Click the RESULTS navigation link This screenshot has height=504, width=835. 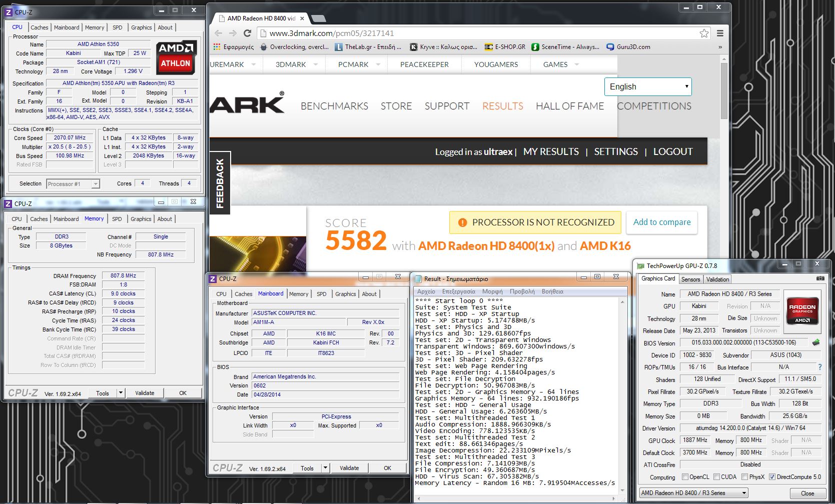click(503, 106)
